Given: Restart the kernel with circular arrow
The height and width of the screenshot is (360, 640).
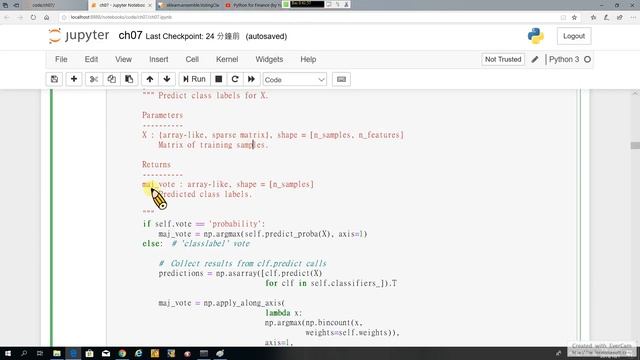Looking at the screenshot, I should tap(235, 79).
